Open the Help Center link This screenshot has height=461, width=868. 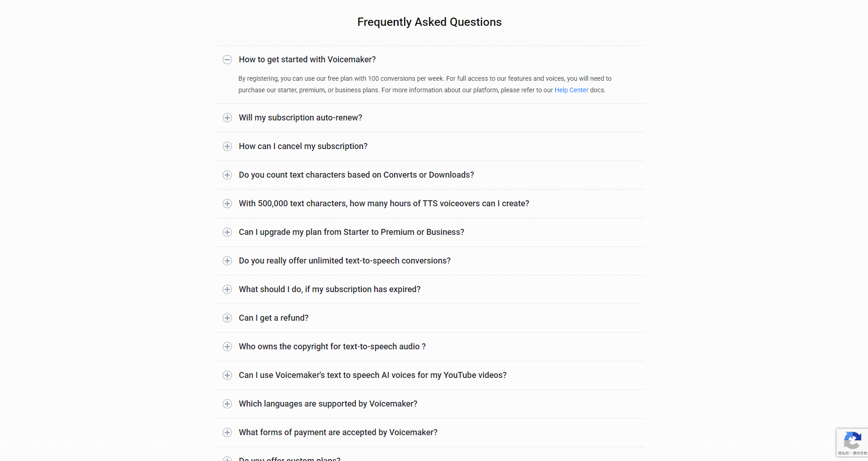[x=571, y=90]
